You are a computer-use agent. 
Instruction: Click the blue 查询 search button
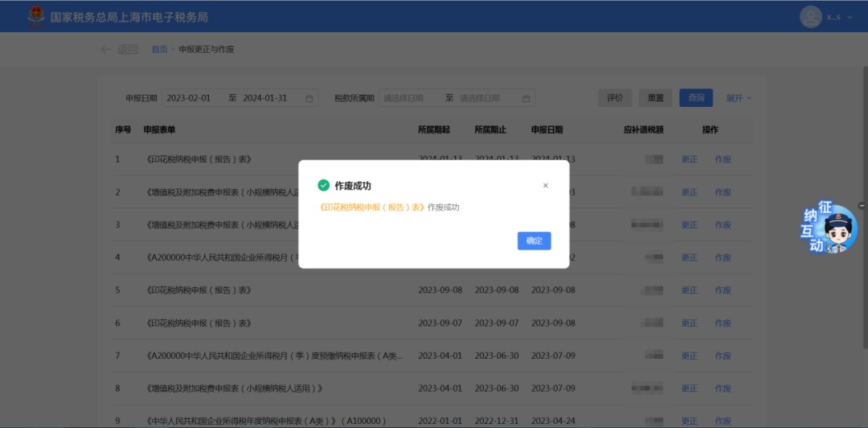pyautogui.click(x=696, y=98)
